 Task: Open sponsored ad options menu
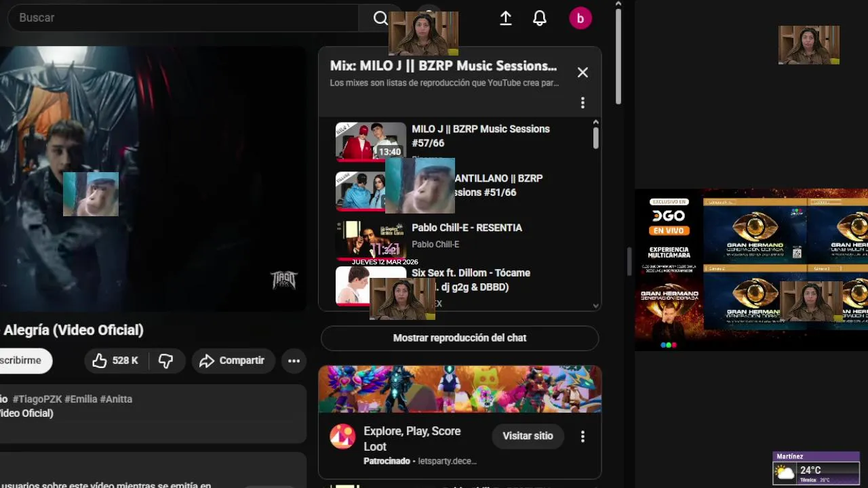click(x=583, y=436)
